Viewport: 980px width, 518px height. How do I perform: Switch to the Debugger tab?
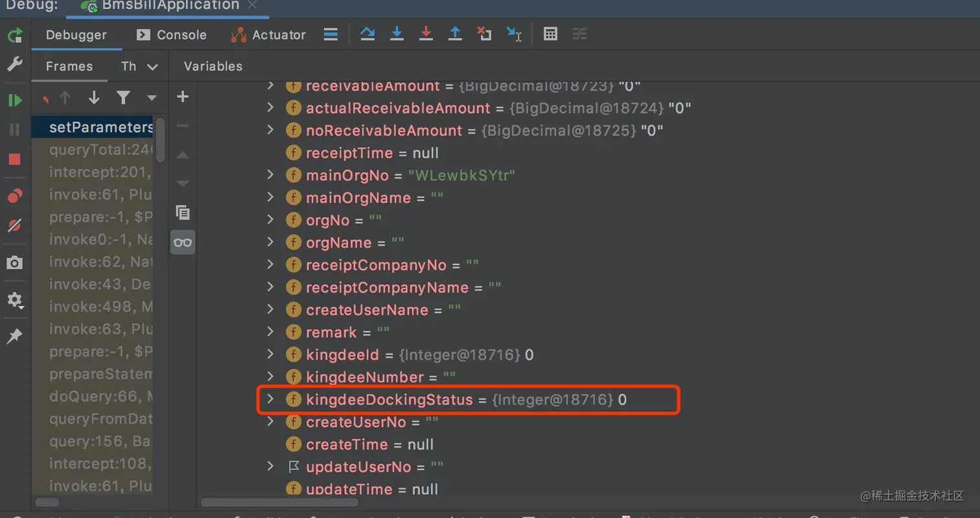pyautogui.click(x=76, y=35)
